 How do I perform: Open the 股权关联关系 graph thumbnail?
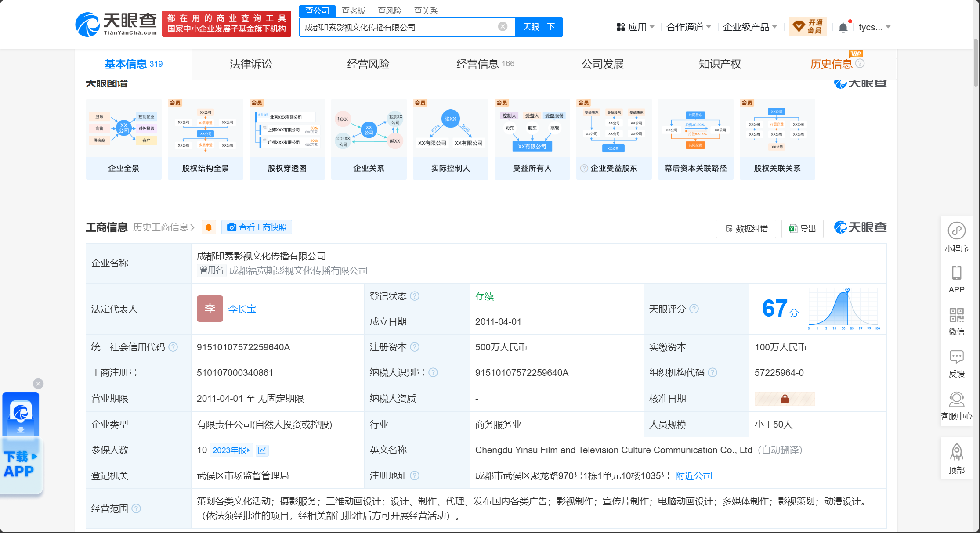click(x=777, y=139)
